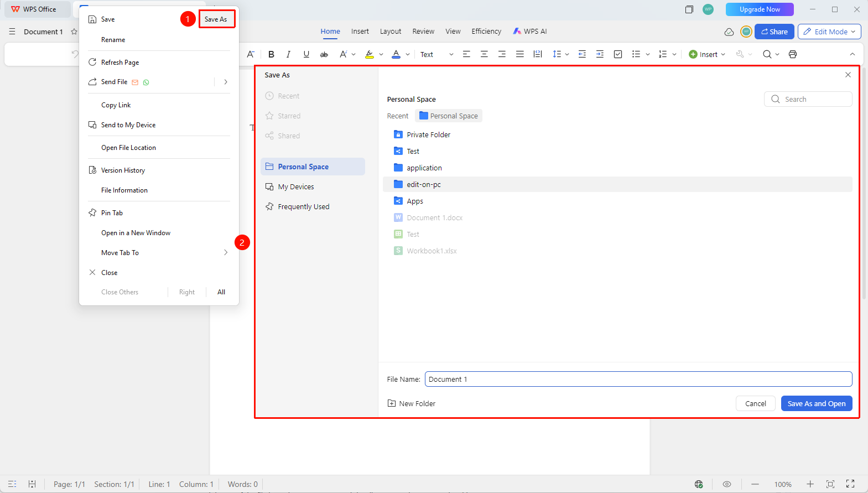Click the font color icon
This screenshot has height=493, width=868.
(396, 54)
